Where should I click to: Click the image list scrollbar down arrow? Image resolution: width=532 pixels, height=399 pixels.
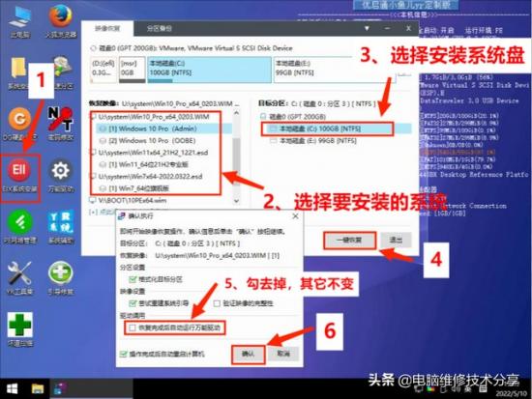236,201
